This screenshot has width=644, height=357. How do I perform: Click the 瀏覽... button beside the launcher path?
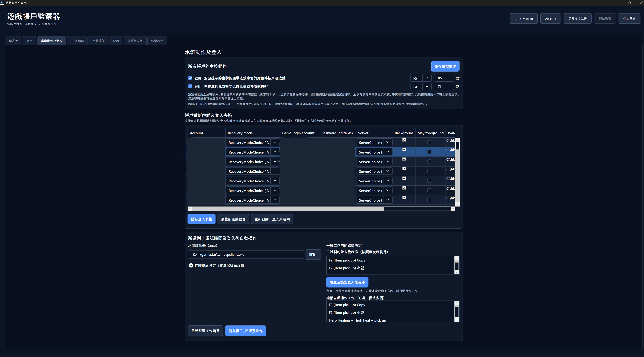[x=313, y=255]
